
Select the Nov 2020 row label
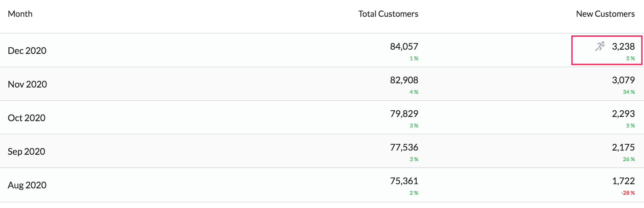27,84
